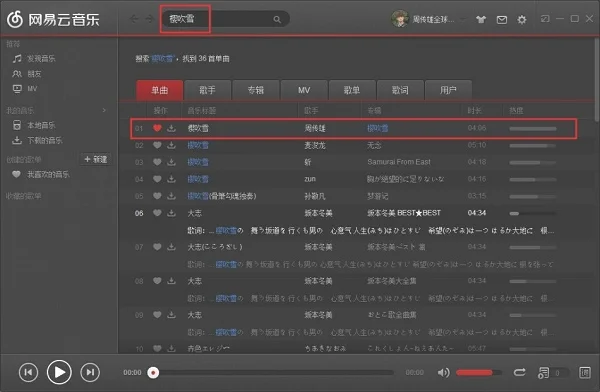Click the play button in player bar

pos(59,372)
